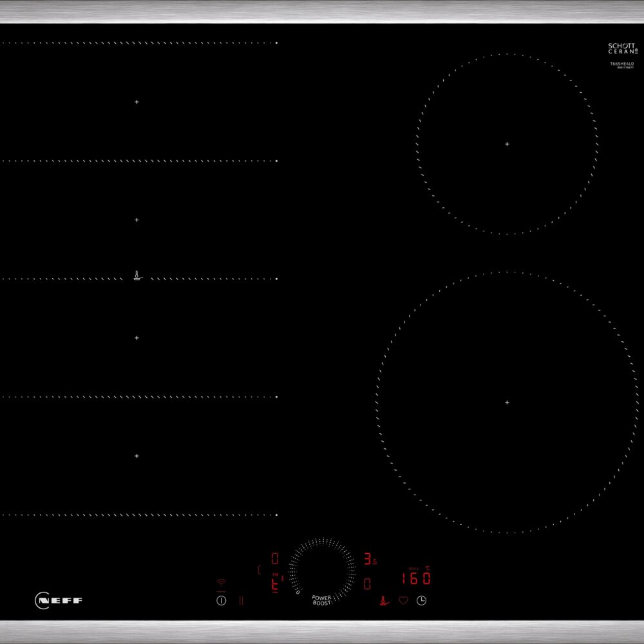The height and width of the screenshot is (644, 644).
Task: Tap the red pause icon
Action: (x=241, y=600)
